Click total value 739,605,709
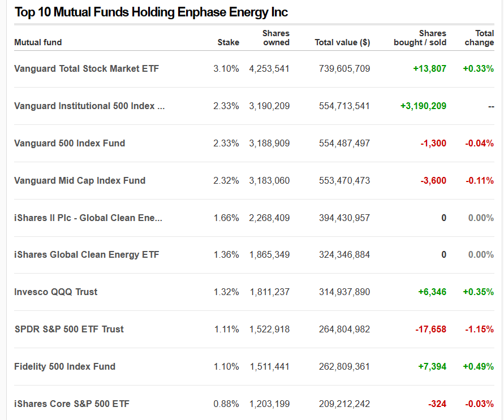The width and height of the screenshot is (504, 420). tap(344, 69)
